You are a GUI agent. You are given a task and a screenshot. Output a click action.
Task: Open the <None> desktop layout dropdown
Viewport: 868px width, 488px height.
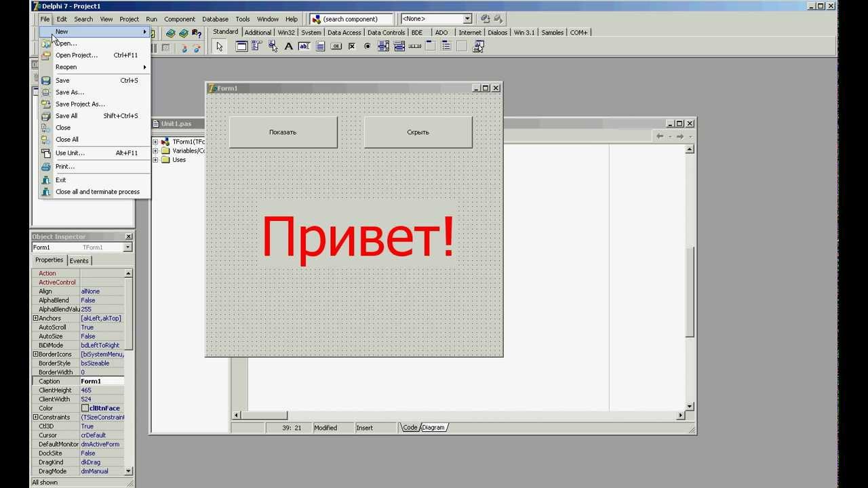467,19
